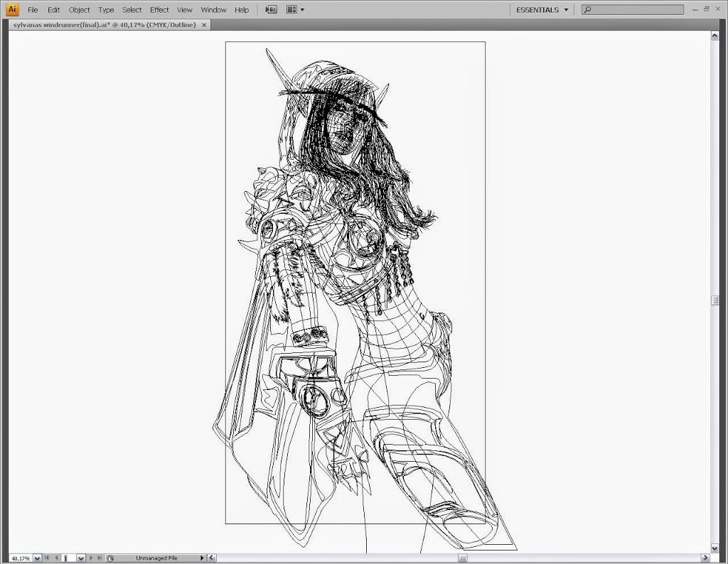Go to the previous artboard arrow

tap(56, 558)
